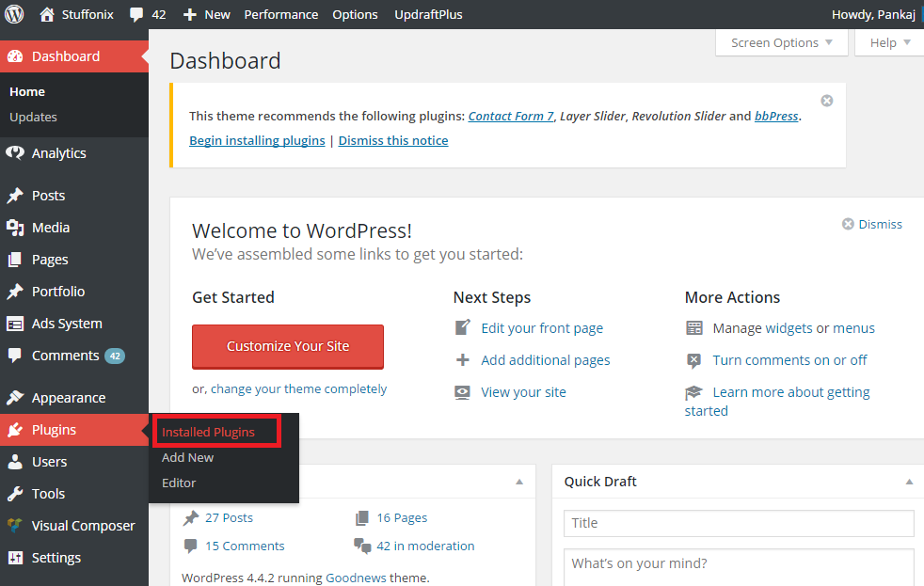Click the plus icon beside Add additional pages
The image size is (924, 586).
(463, 360)
